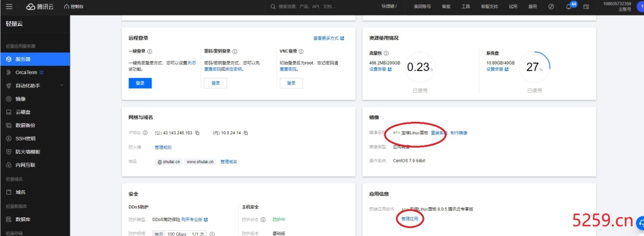Viewport: 644px width, 236px height.
Task: Click the info icon beside 流量包
Action: pyautogui.click(x=387, y=53)
